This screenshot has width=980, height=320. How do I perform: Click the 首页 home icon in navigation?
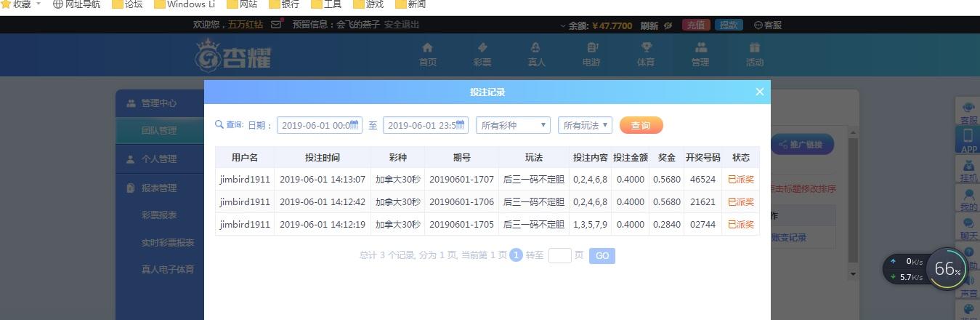427,47
